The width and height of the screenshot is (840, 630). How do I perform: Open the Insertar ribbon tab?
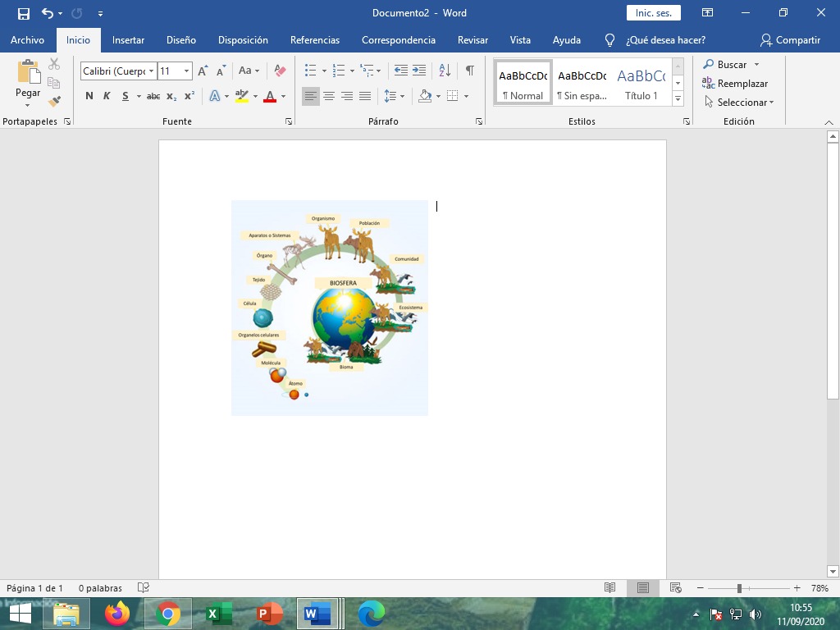coord(128,40)
